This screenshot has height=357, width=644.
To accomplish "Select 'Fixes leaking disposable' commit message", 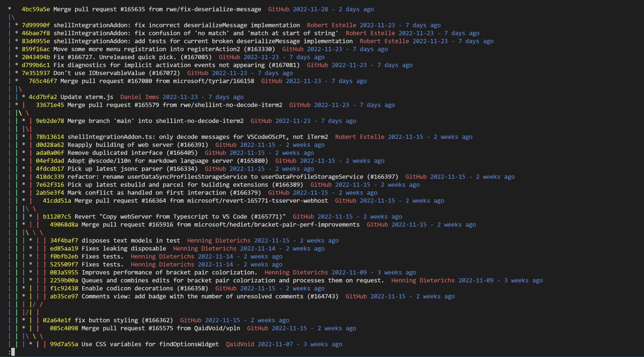I will coord(124,249).
